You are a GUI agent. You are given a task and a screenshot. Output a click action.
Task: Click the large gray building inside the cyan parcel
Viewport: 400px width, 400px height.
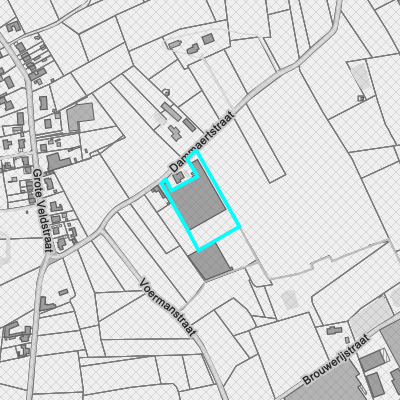199,195
